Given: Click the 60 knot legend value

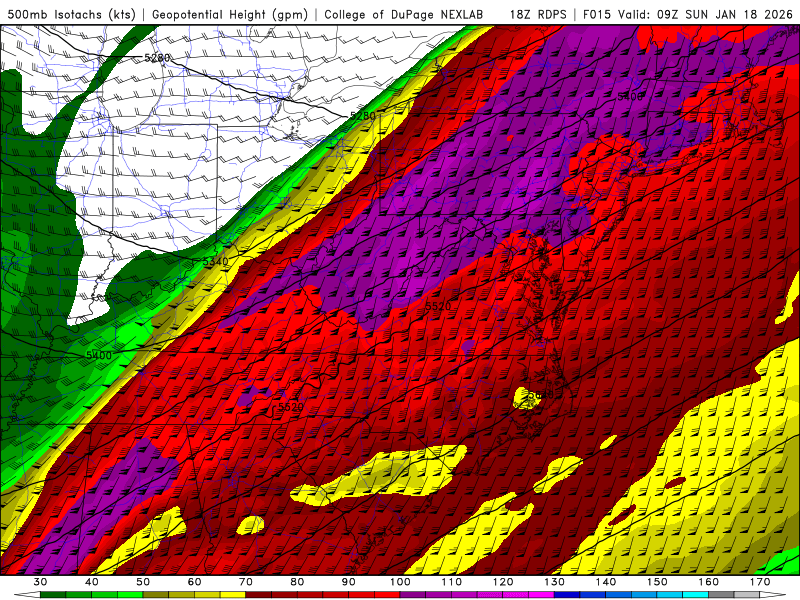Looking at the screenshot, I should click(194, 582).
